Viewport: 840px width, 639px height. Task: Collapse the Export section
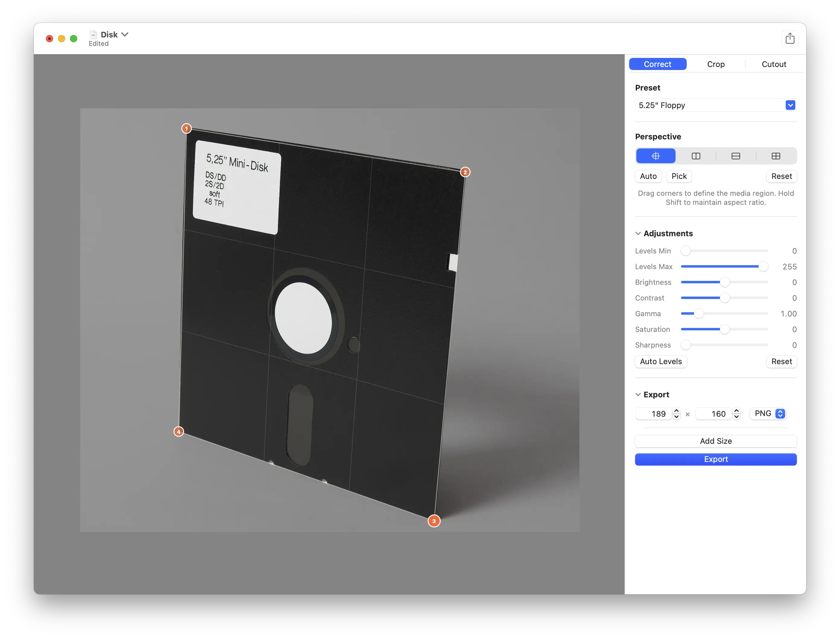coord(638,394)
